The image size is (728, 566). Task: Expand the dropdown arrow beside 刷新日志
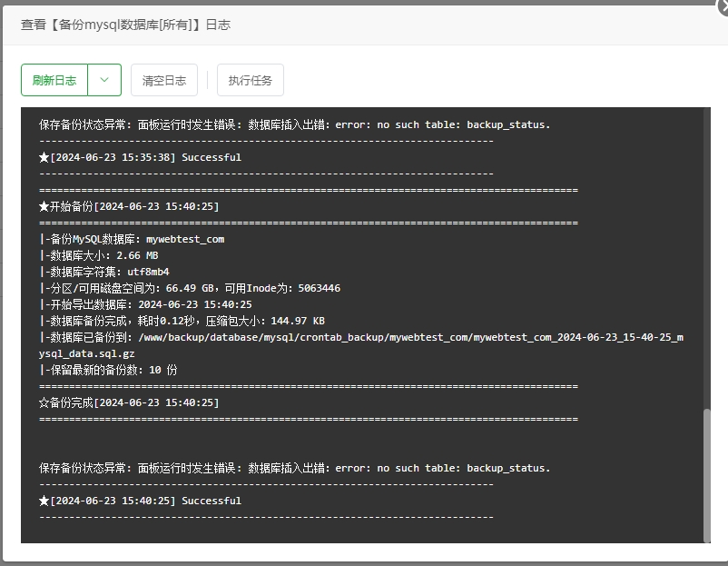(x=104, y=80)
